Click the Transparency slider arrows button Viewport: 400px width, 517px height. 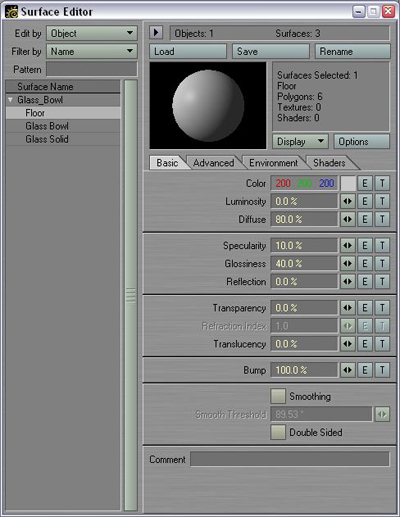[x=347, y=308]
